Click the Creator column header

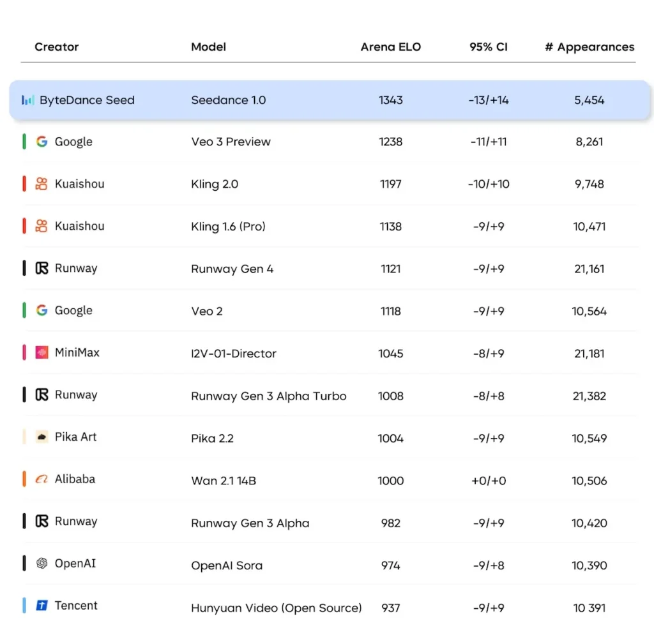[57, 47]
